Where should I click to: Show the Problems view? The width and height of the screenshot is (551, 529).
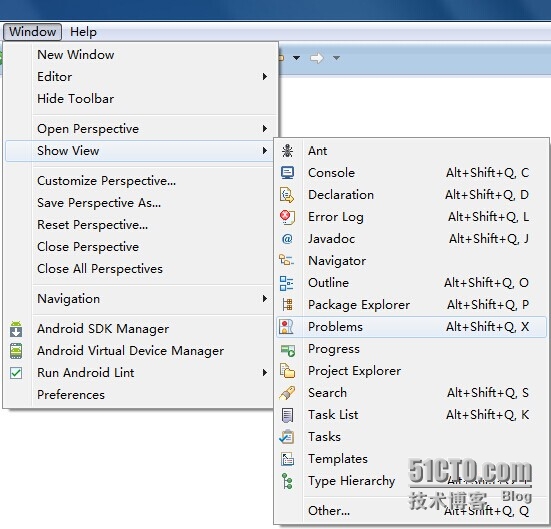(x=411, y=327)
